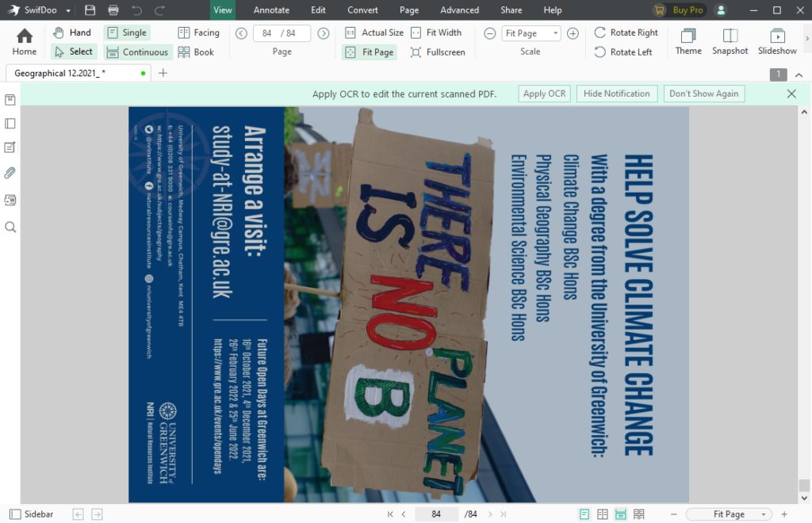Open the Share tab
Screen dimensions: 812x523
click(x=511, y=10)
